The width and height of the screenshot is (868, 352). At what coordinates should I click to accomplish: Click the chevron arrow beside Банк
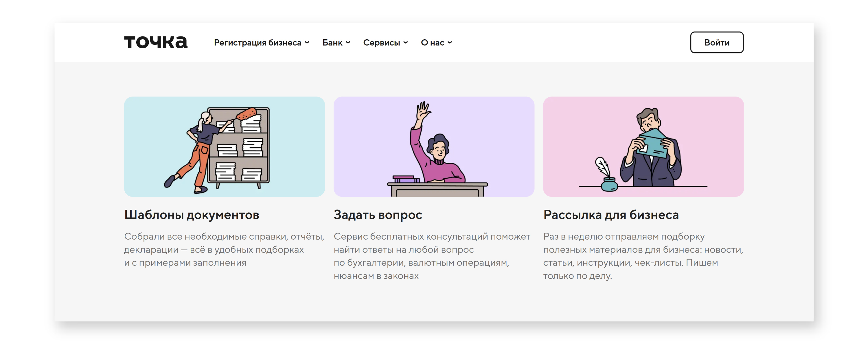click(x=348, y=43)
